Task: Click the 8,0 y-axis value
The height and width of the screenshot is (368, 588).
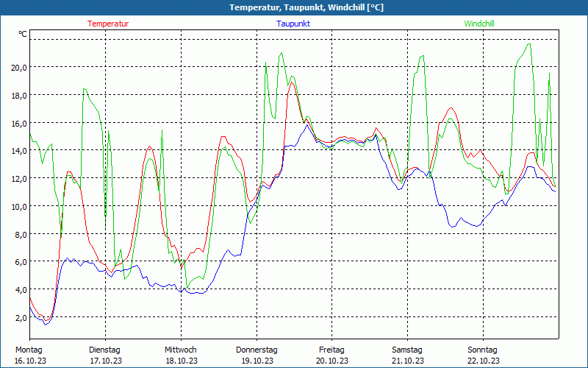Action: point(21,234)
